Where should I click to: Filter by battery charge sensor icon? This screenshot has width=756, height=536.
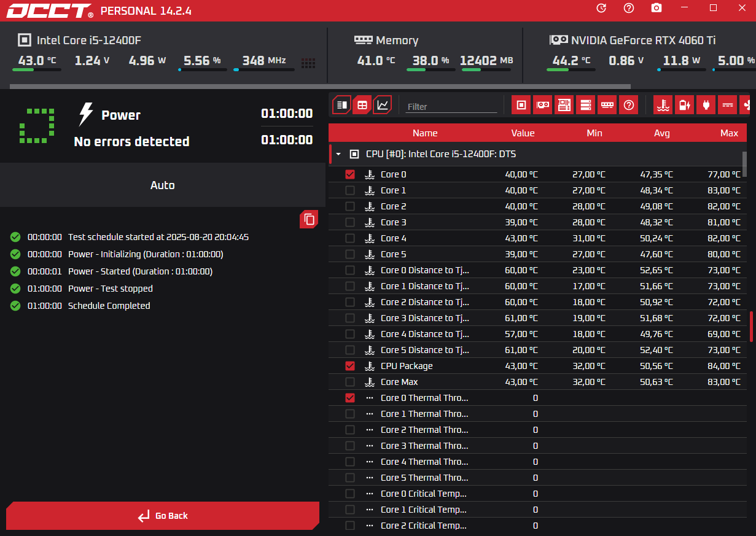[685, 105]
